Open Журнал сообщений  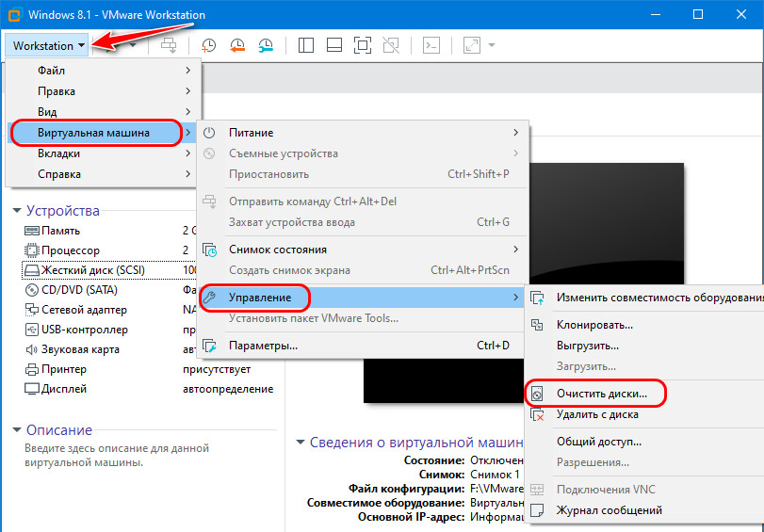pyautogui.click(x=645, y=510)
